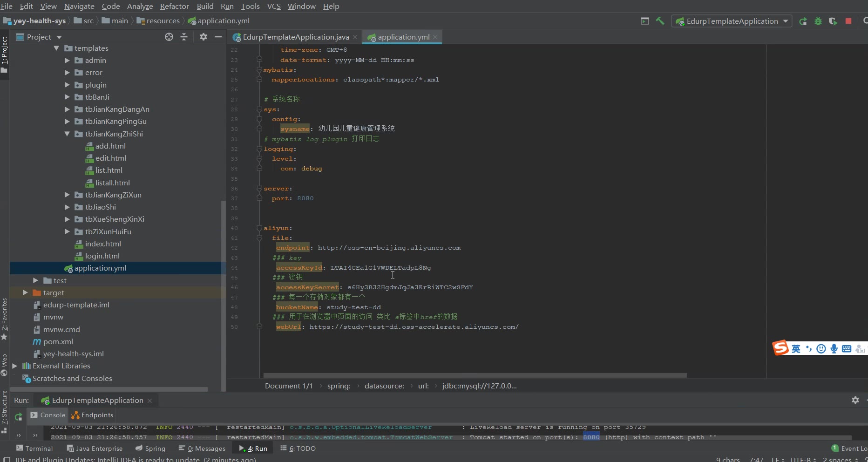The width and height of the screenshot is (868, 462).
Task: Switch to Endpoints tab in Run panel
Action: click(92, 415)
